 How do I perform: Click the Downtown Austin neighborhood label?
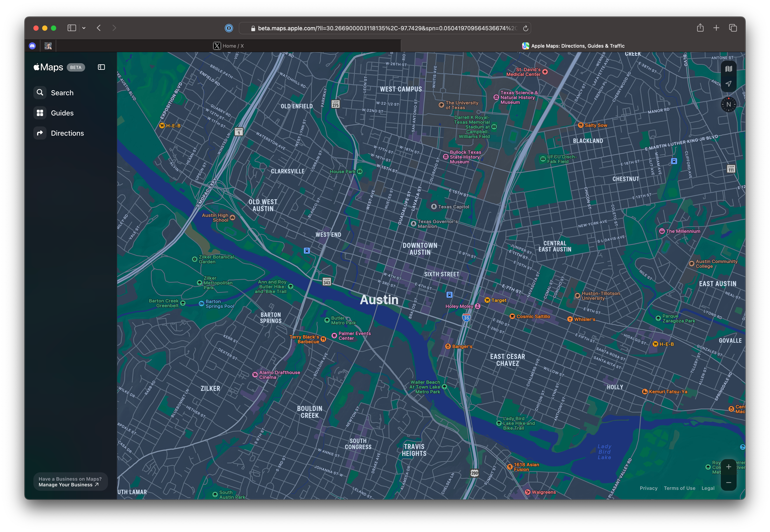420,249
